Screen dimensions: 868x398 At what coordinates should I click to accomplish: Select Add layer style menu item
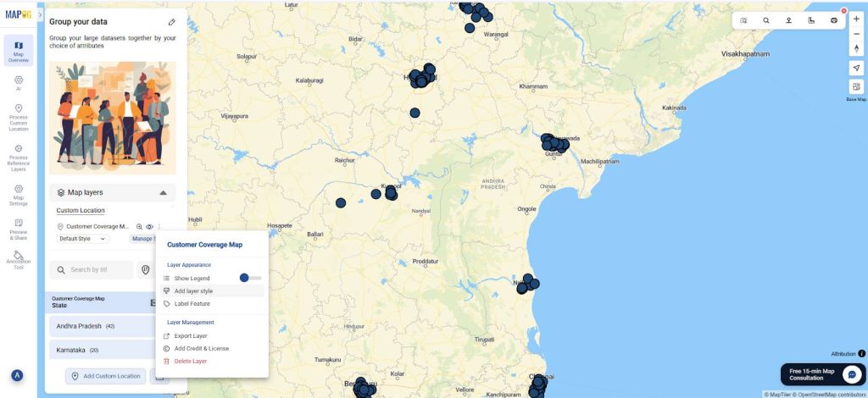coord(213,290)
